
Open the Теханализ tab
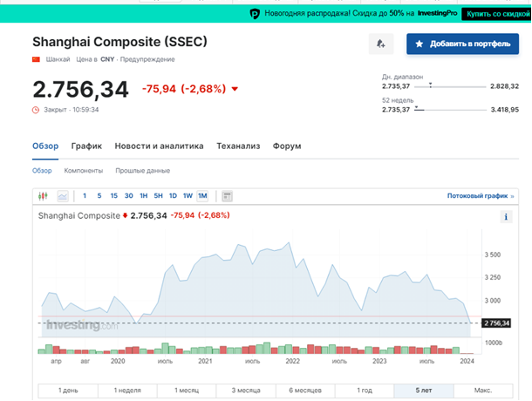[x=238, y=146]
